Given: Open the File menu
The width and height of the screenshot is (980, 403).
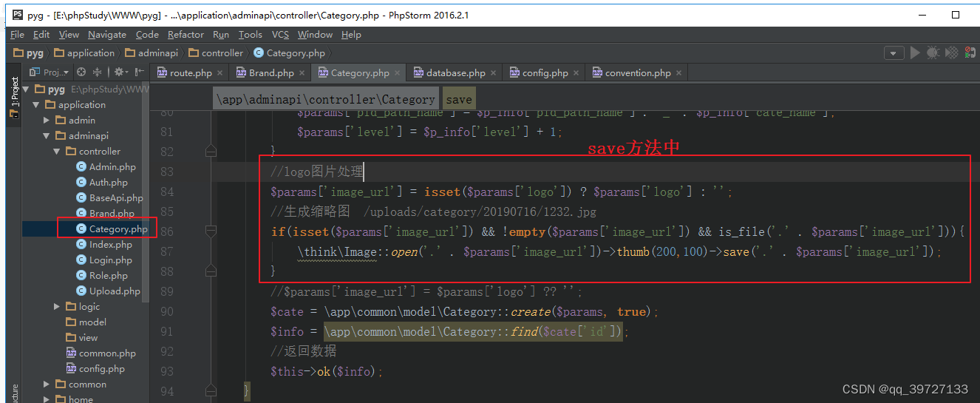Looking at the screenshot, I should point(17,34).
